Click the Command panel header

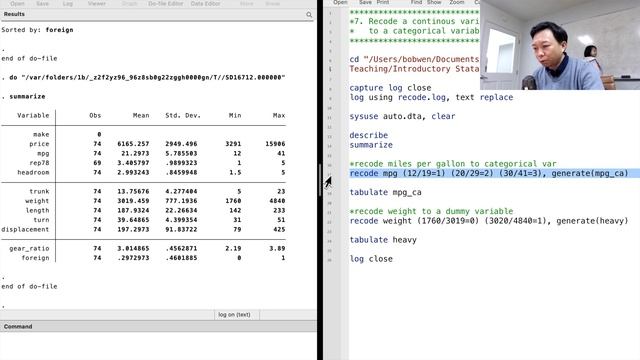[x=158, y=327]
